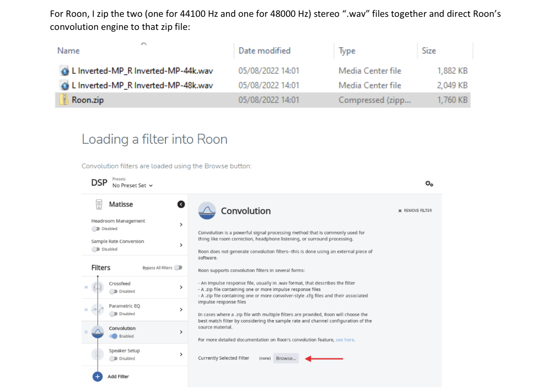Toggle Sample Rate Conversion switch
The height and width of the screenshot is (392, 548).
coord(96,249)
